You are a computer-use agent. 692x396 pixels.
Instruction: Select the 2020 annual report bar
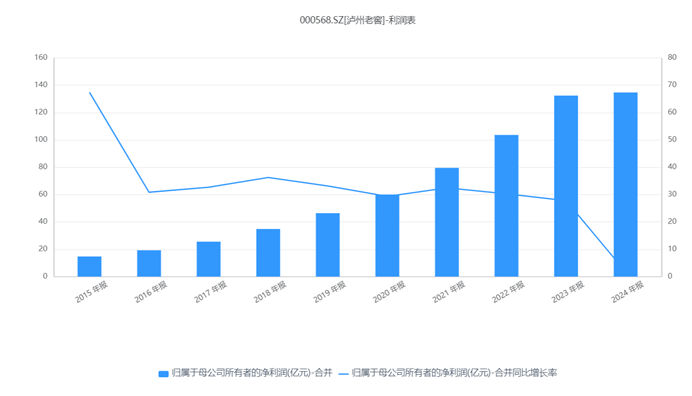click(387, 235)
